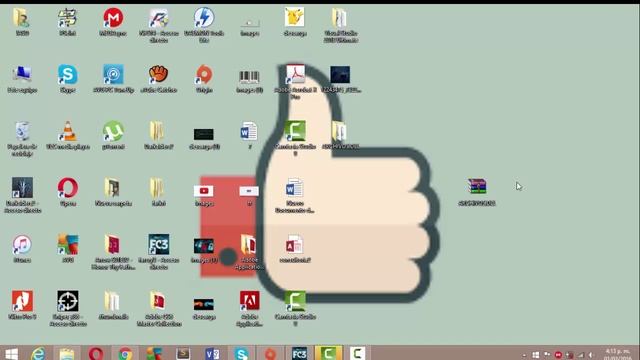Open the Recycle Bin

tap(22, 131)
